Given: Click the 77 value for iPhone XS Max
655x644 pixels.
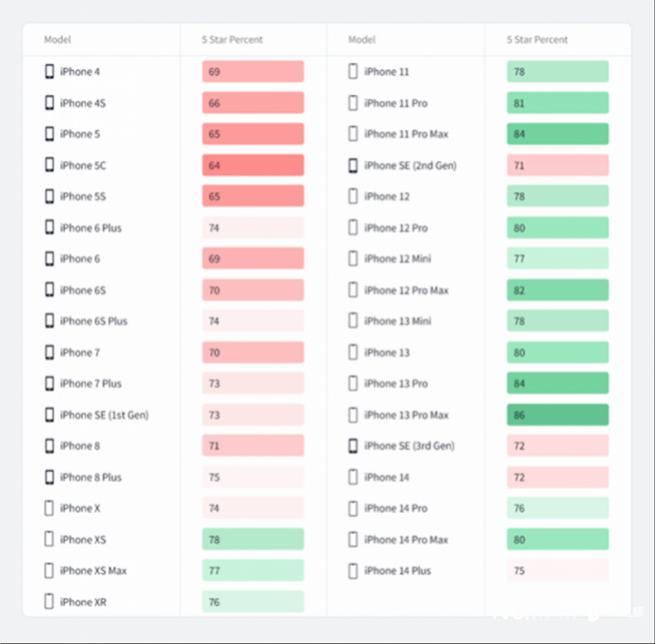Looking at the screenshot, I should point(215,571).
